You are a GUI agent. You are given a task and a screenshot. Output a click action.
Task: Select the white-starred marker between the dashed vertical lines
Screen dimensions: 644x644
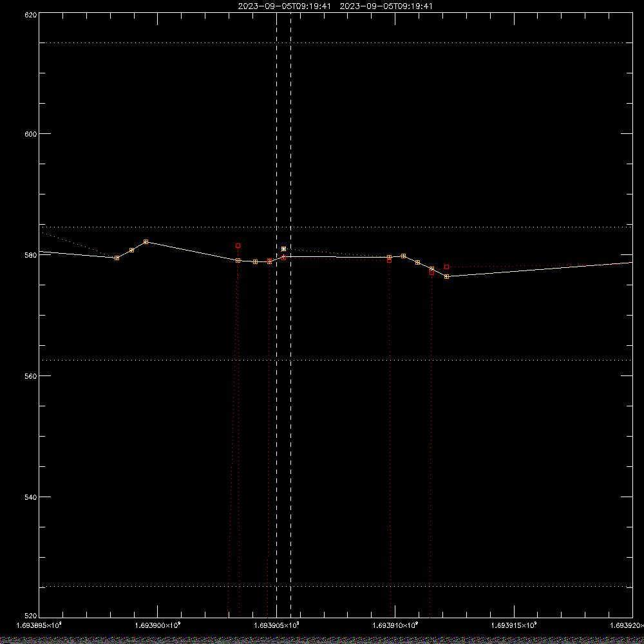283,249
